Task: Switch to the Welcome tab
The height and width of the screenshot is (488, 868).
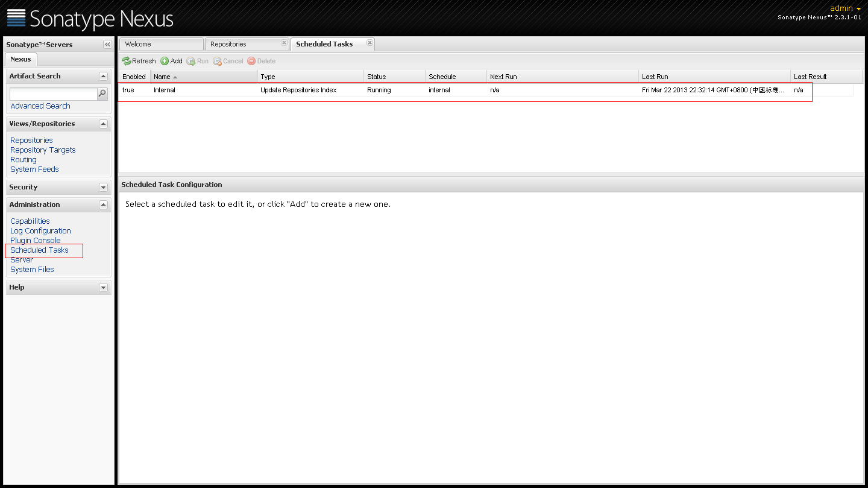Action: (x=161, y=44)
